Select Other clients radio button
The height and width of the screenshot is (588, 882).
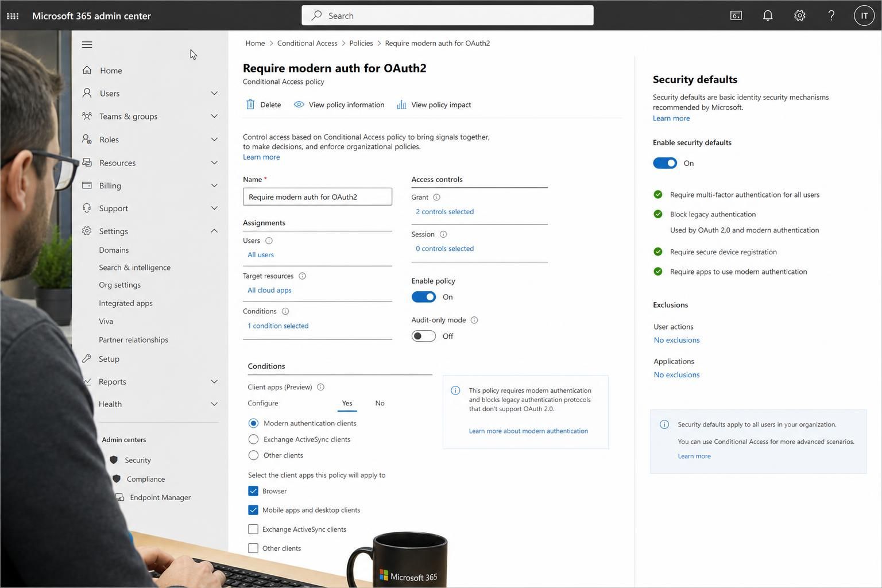click(x=253, y=455)
